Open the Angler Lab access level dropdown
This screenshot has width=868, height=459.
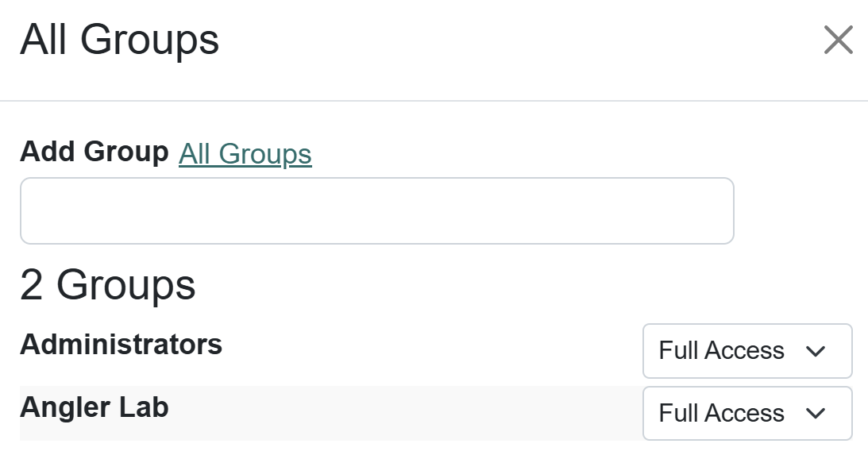(746, 414)
